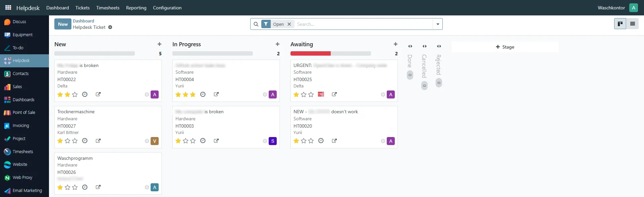644x197 pixels.
Task: Open the Website app in sidebar
Action: click(x=24, y=165)
